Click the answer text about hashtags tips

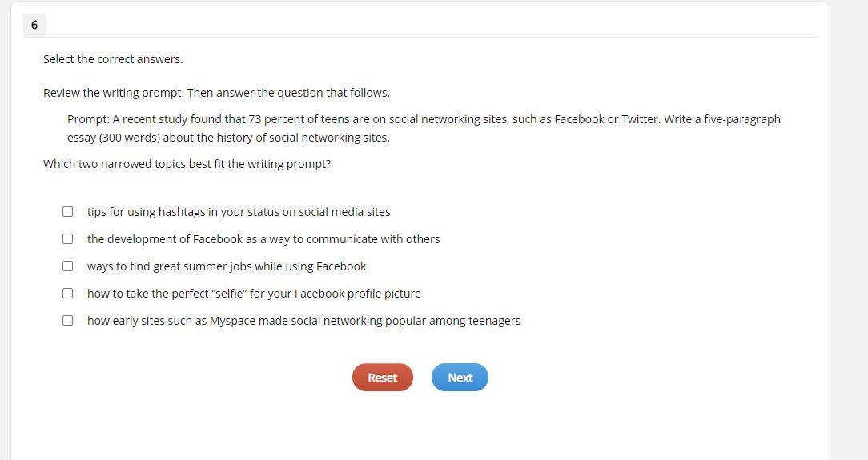pos(239,212)
